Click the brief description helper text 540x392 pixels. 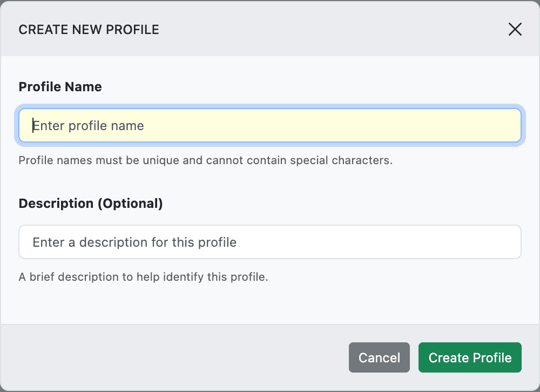pos(143,277)
